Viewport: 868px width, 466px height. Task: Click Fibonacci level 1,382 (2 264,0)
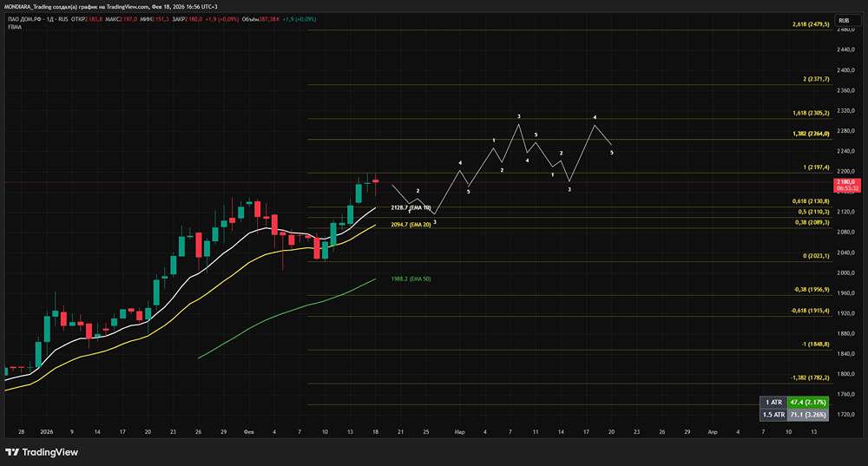(x=811, y=134)
